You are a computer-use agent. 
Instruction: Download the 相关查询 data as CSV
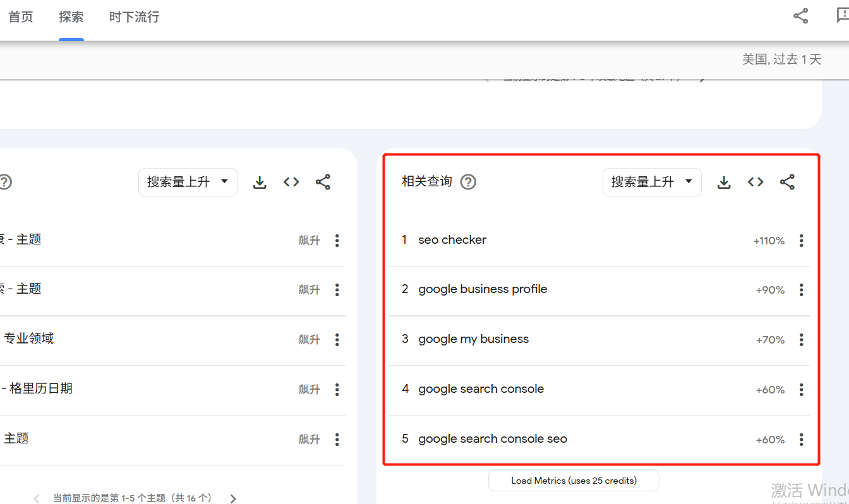(x=724, y=182)
